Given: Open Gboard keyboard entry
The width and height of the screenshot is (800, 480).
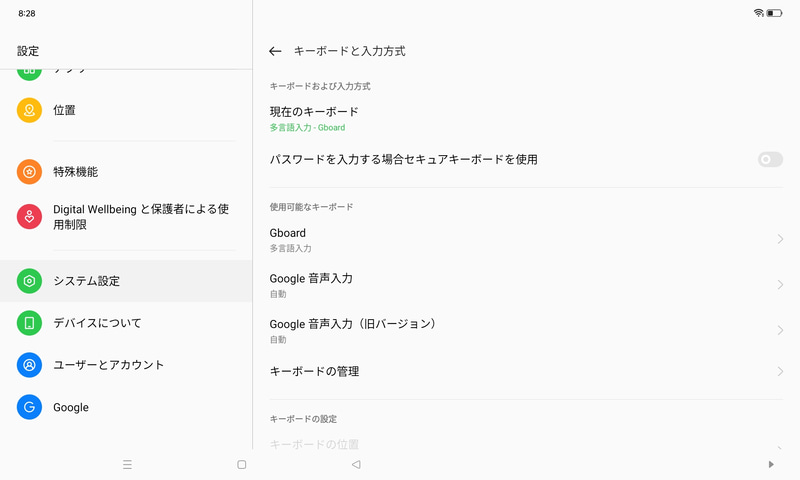Looking at the screenshot, I should (x=526, y=240).
